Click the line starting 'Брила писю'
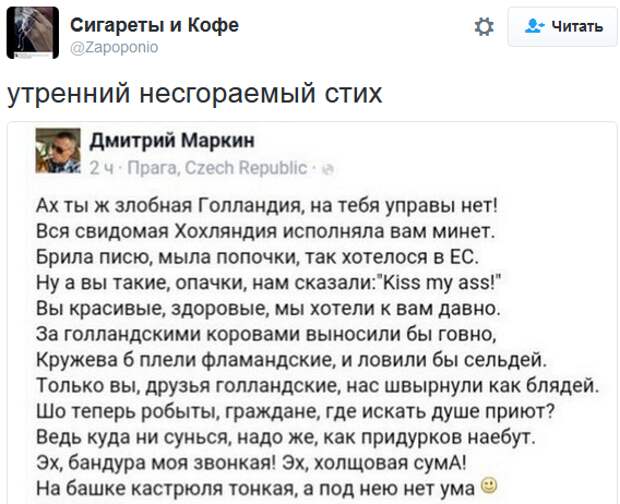The image size is (620, 504). click(x=257, y=257)
